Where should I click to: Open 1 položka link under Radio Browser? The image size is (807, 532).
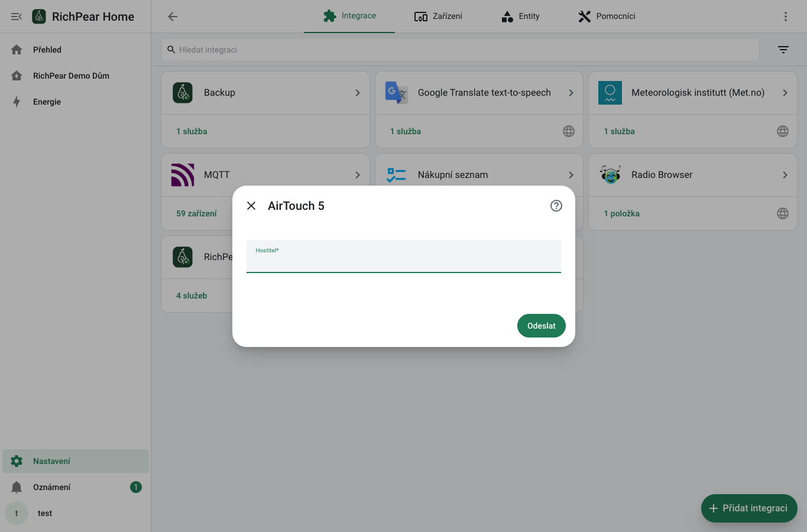coord(621,213)
